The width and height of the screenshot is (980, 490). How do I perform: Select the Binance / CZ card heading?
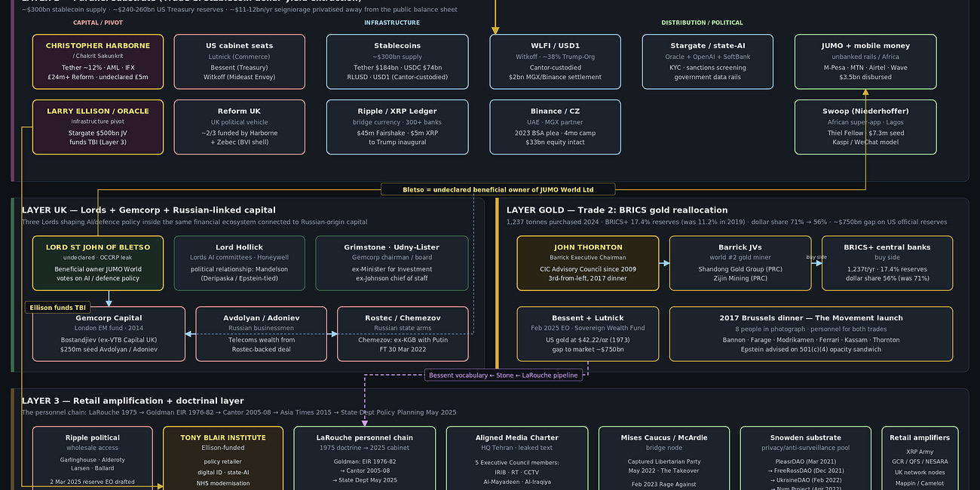(x=555, y=112)
